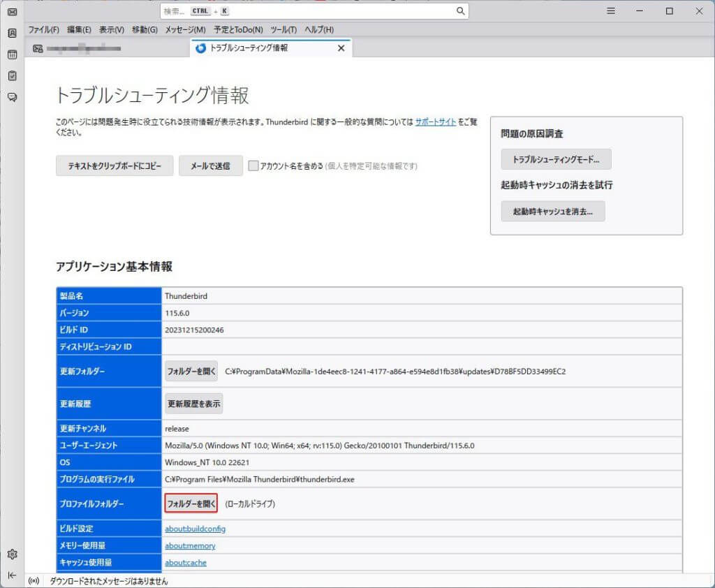Open the Address Book sidebar icon

pos(12,33)
